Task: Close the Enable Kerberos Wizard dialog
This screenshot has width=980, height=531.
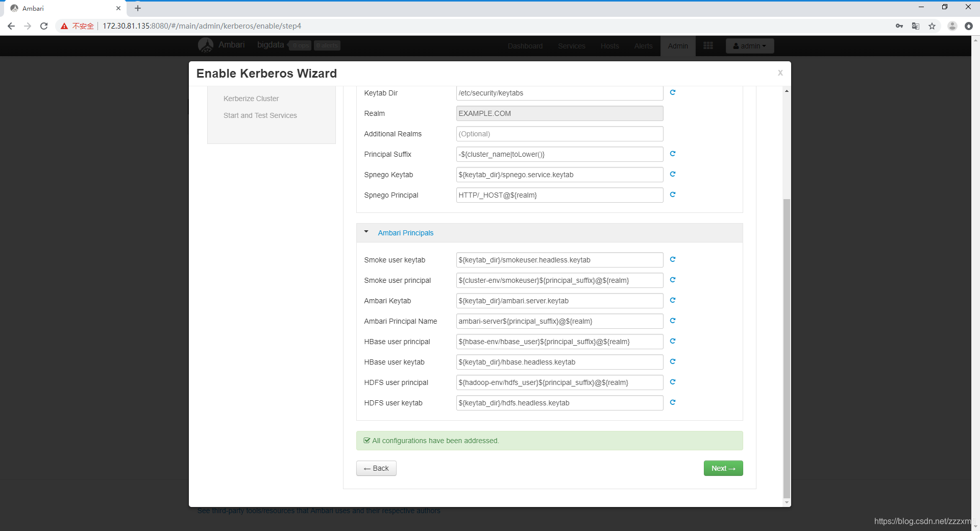Action: 780,73
